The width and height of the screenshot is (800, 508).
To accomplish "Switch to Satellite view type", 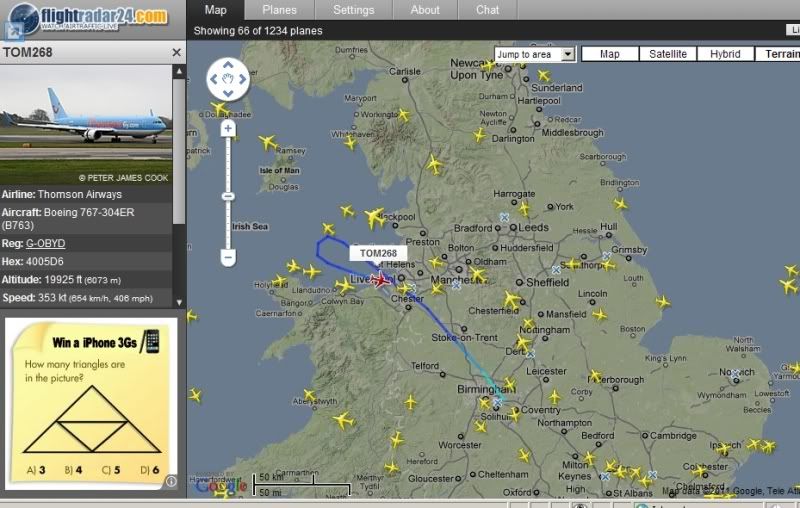I will pyautogui.click(x=668, y=54).
